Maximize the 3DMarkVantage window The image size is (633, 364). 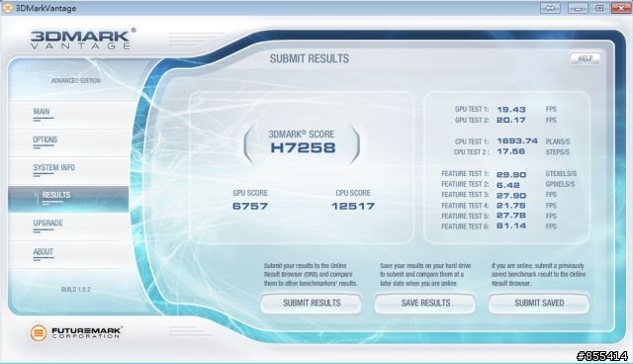[599, 8]
